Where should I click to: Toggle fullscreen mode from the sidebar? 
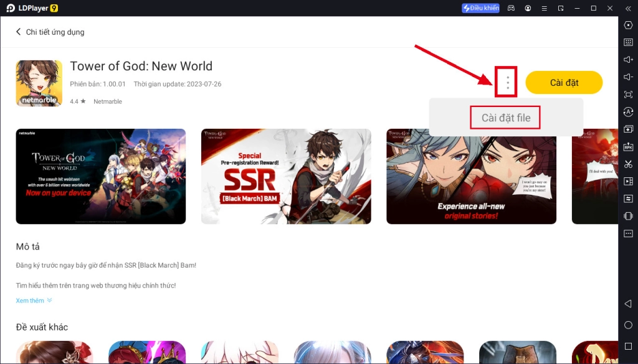[629, 95]
